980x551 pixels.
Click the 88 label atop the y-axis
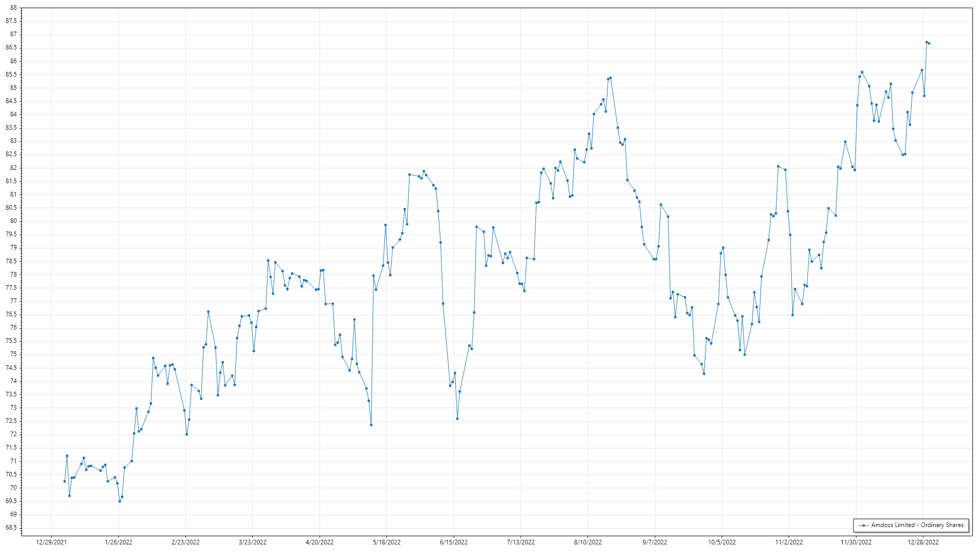[13, 8]
